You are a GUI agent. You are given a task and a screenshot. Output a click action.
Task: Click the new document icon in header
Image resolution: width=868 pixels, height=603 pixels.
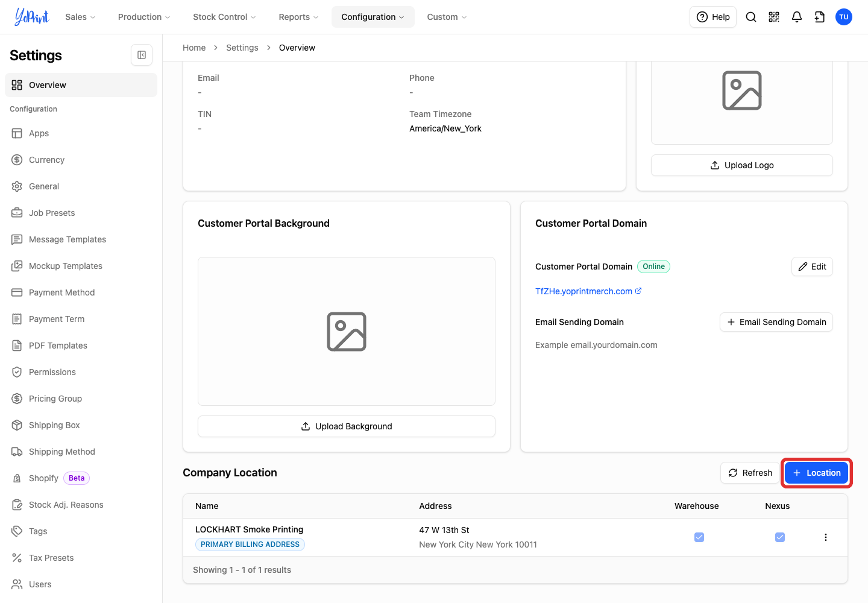[820, 17]
